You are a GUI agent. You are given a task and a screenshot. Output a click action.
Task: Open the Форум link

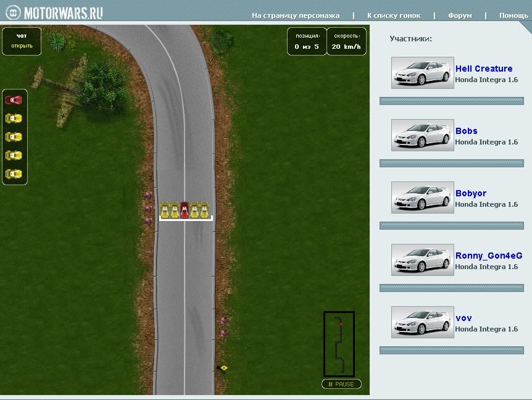coord(460,15)
